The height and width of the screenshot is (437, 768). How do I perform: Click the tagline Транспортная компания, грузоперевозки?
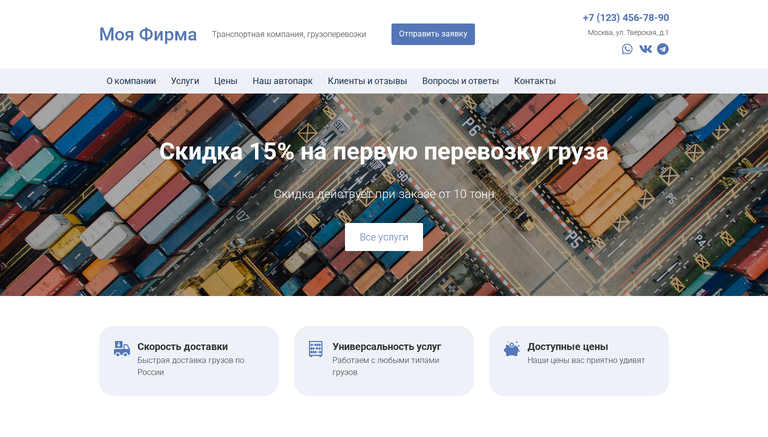[x=289, y=34]
